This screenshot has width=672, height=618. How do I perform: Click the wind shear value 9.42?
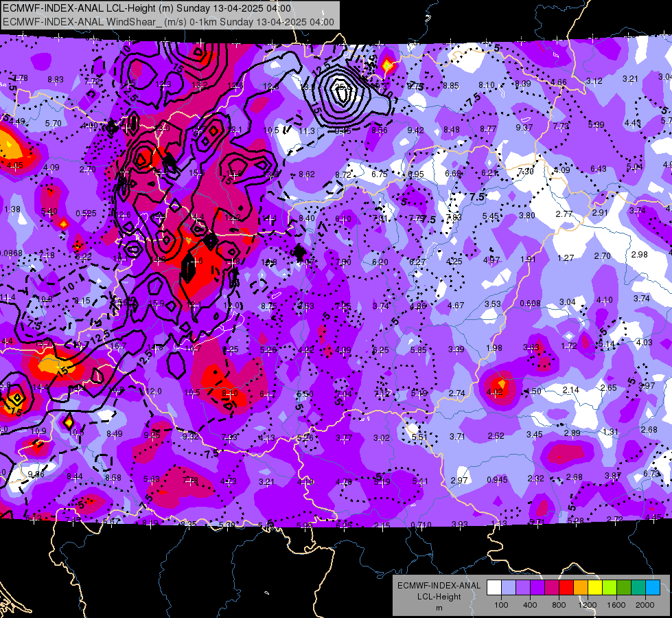click(x=416, y=130)
